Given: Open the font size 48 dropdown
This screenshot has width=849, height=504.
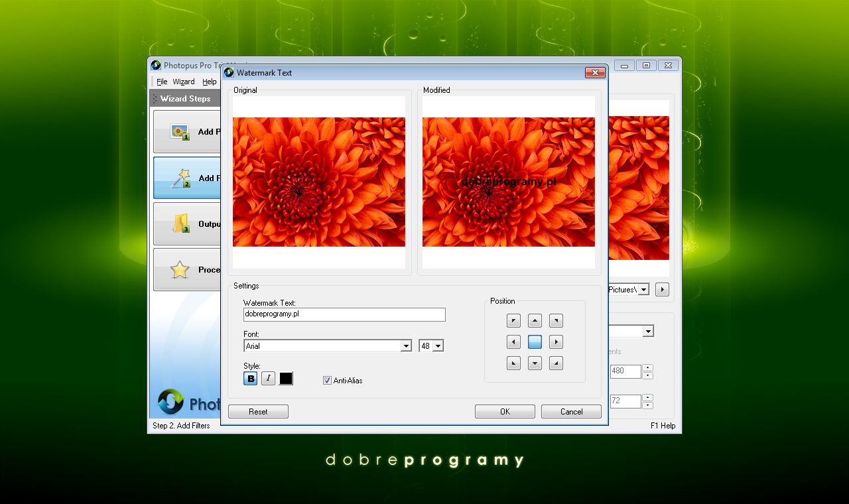Looking at the screenshot, I should coord(438,346).
